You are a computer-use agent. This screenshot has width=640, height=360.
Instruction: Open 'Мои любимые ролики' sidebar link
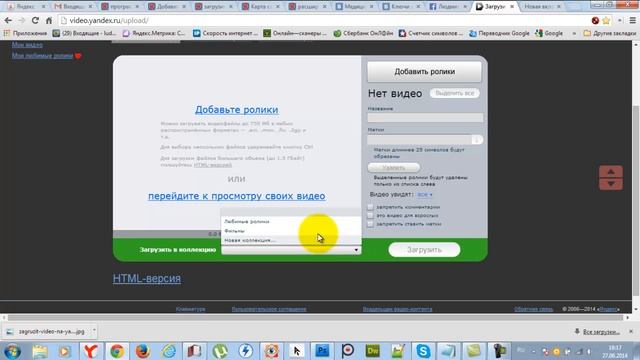tap(42, 56)
